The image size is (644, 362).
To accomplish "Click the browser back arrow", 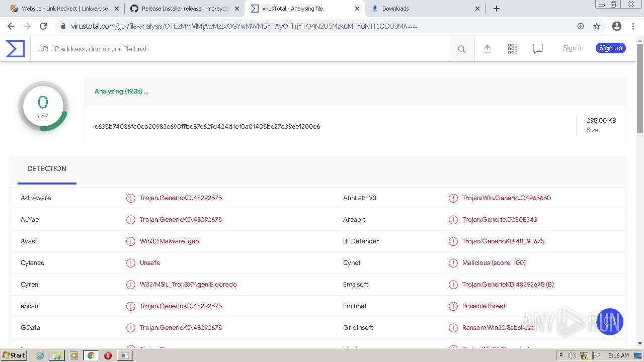I will [11, 26].
